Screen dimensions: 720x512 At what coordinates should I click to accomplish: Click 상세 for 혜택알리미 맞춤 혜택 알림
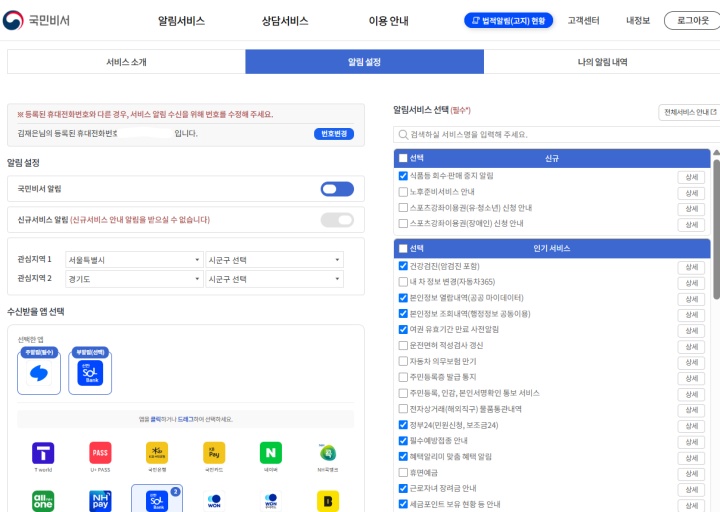691,458
